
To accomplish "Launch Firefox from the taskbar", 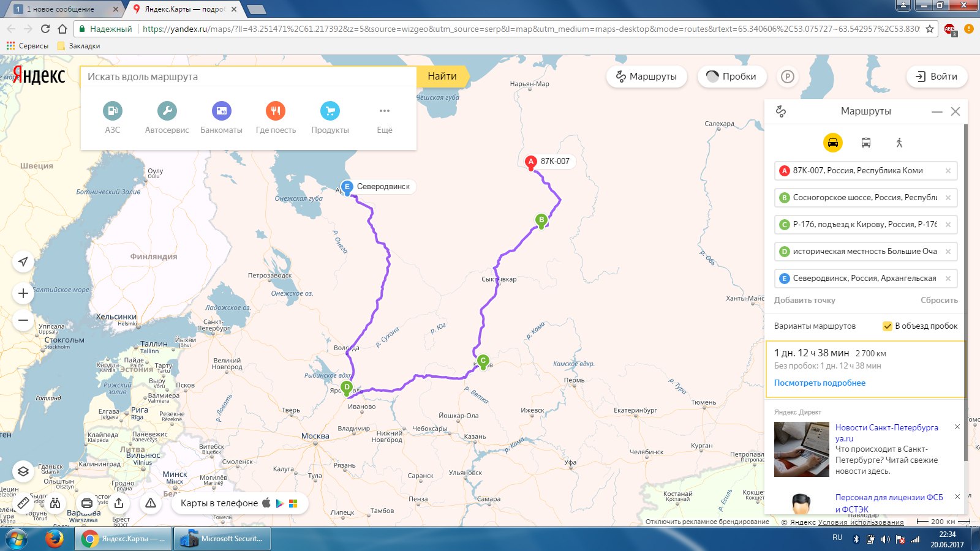I will tap(55, 539).
